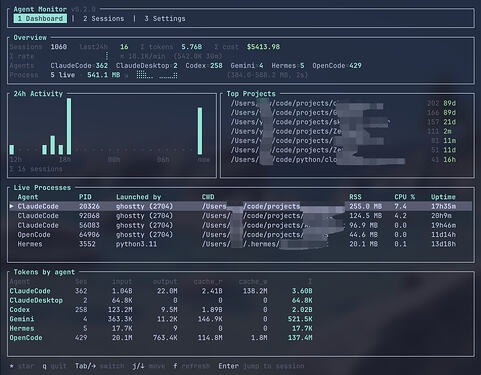481x375 pixels.
Task: Click OpenCode total tokens 137.4M
Action: [x=300, y=338]
